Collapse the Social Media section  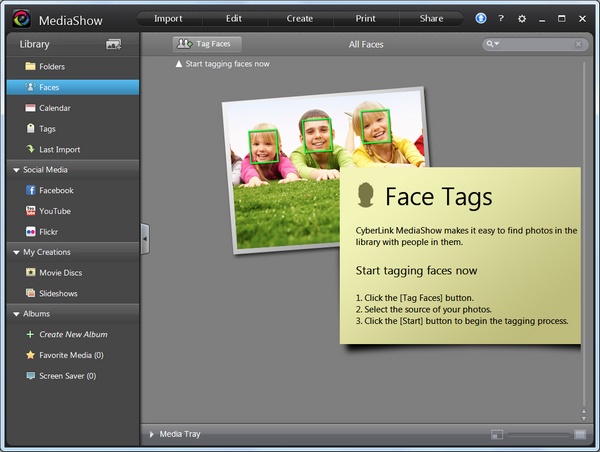pos(16,170)
